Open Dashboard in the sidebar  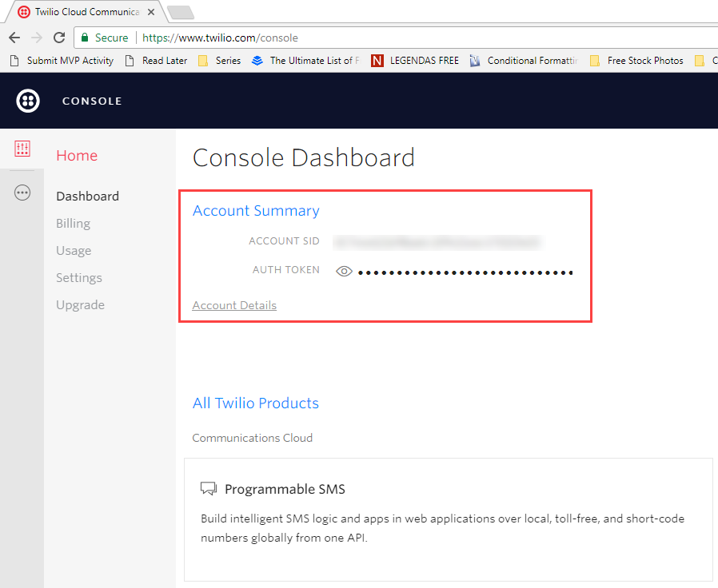(87, 197)
